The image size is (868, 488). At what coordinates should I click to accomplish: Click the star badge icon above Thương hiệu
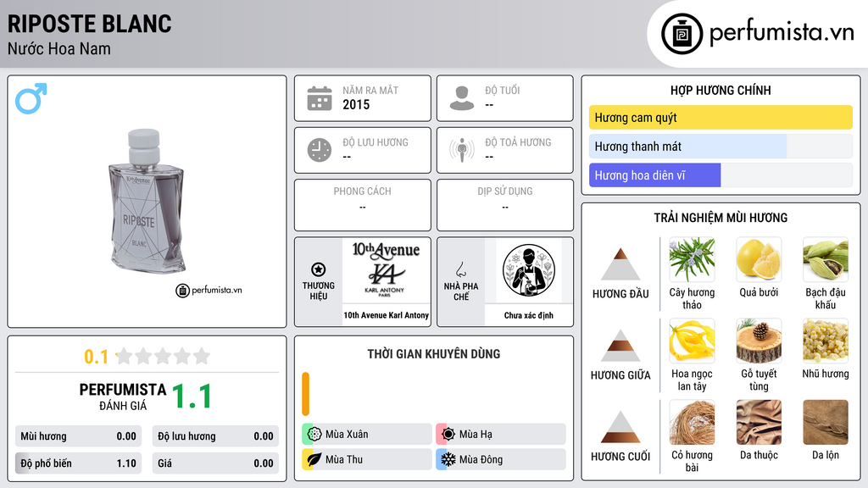[x=319, y=269]
